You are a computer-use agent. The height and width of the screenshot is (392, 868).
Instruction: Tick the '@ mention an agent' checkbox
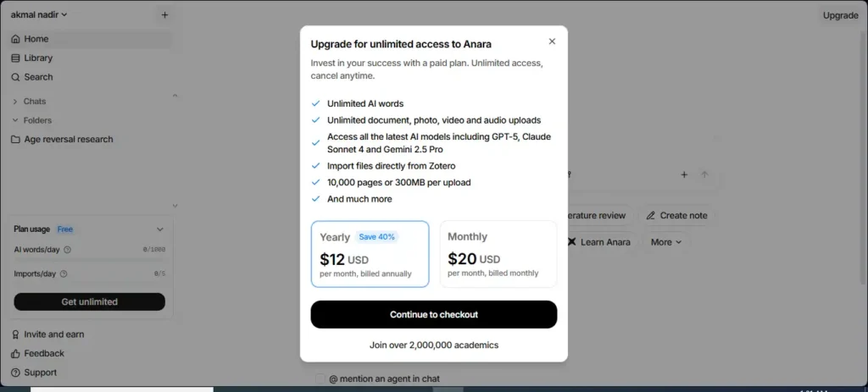320,378
